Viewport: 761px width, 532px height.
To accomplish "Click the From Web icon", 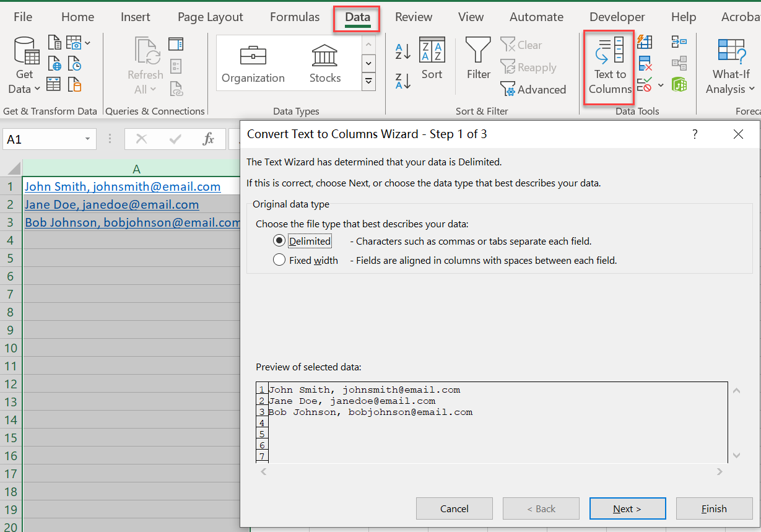I will coord(55,64).
